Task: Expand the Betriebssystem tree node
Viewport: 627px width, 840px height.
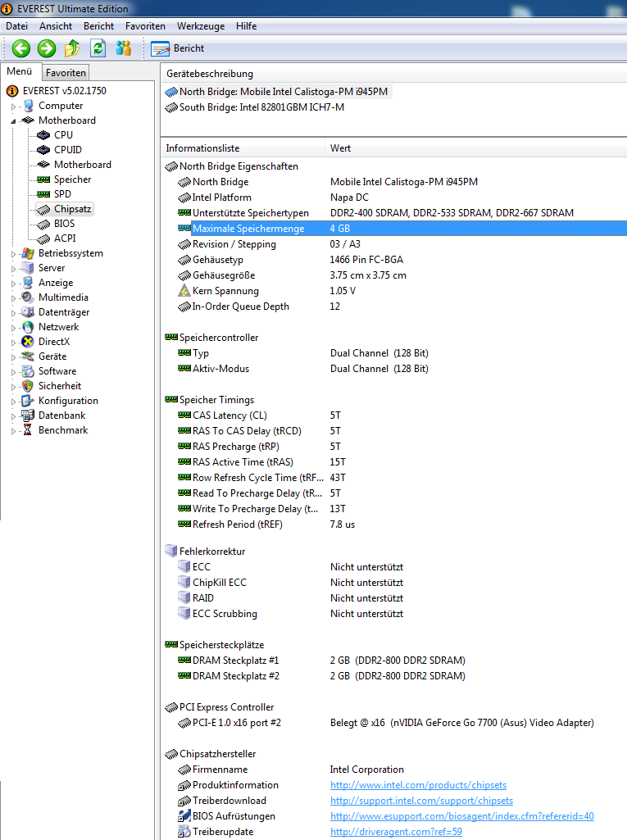Action: [13, 254]
